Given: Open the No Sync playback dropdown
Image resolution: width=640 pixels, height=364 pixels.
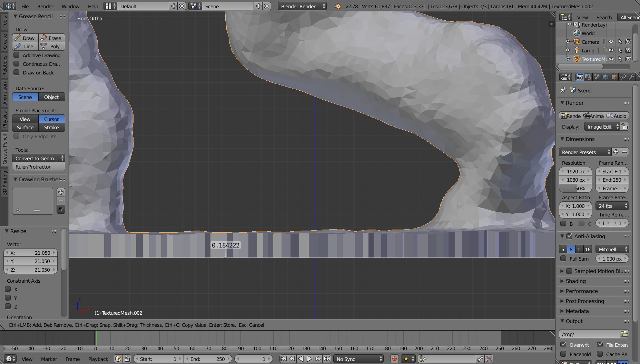Looking at the screenshot, I should pos(358,359).
